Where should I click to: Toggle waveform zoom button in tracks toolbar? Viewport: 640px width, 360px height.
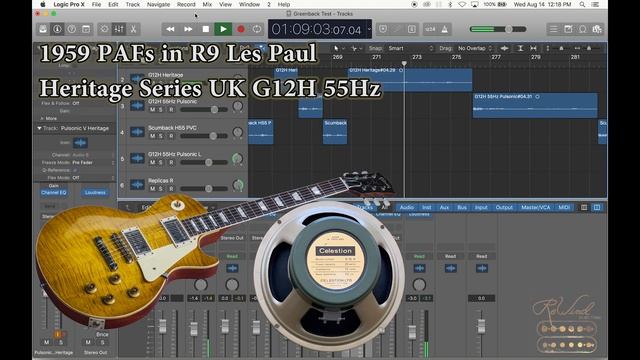[504, 48]
